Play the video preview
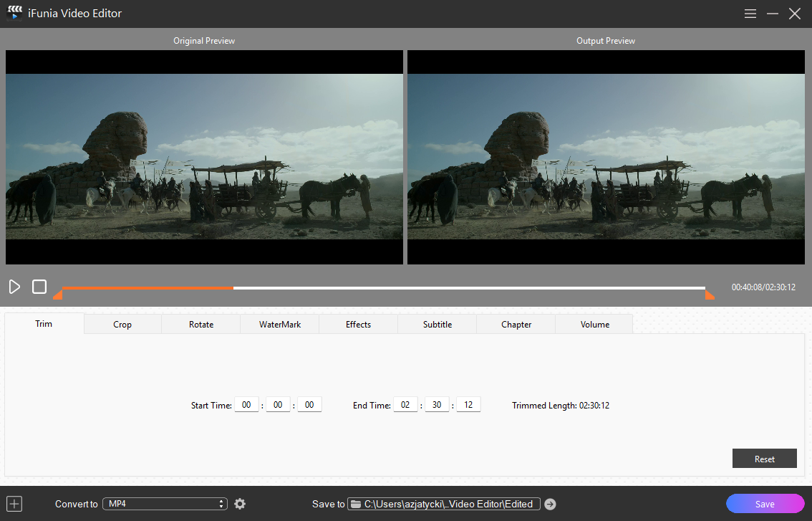The width and height of the screenshot is (812, 521). (14, 287)
